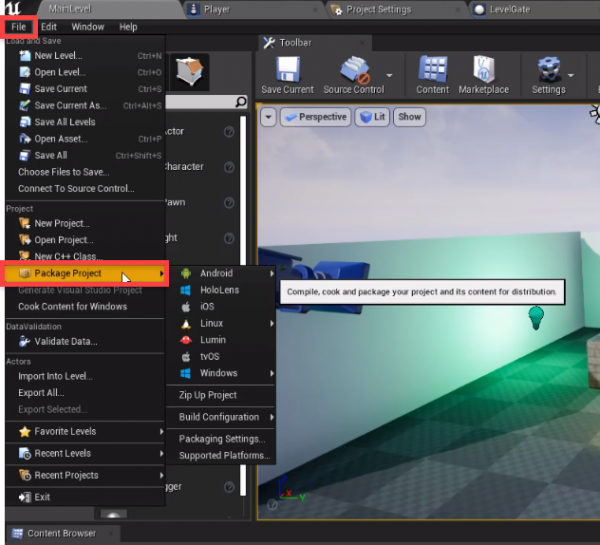
Task: Open the File menu
Action: click(x=18, y=27)
